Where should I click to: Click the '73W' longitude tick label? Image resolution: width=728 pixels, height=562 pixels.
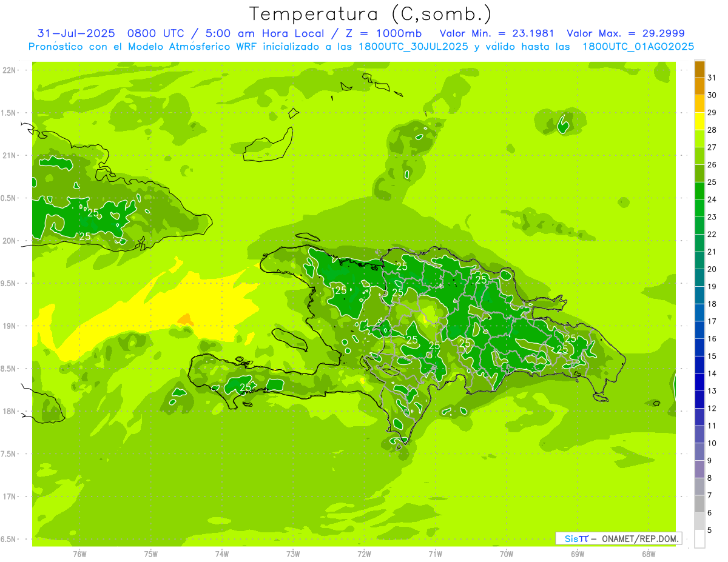[293, 554]
